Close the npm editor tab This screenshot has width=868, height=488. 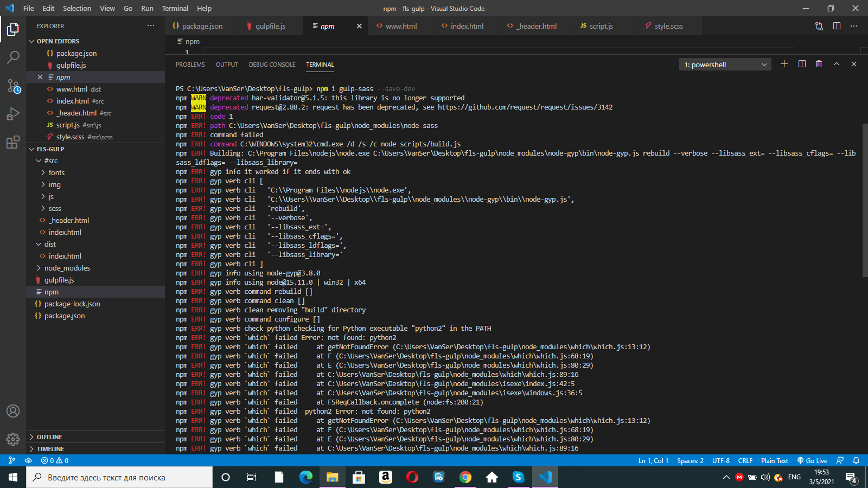359,26
